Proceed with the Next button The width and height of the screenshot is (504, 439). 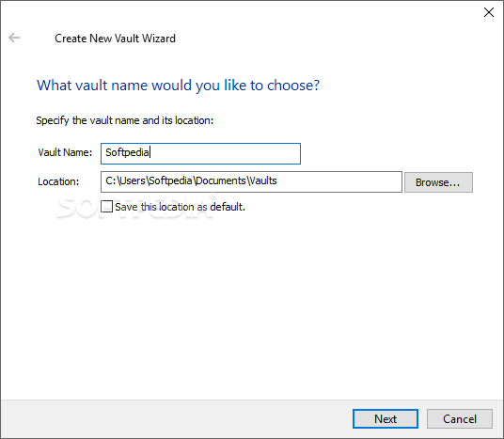pos(386,418)
